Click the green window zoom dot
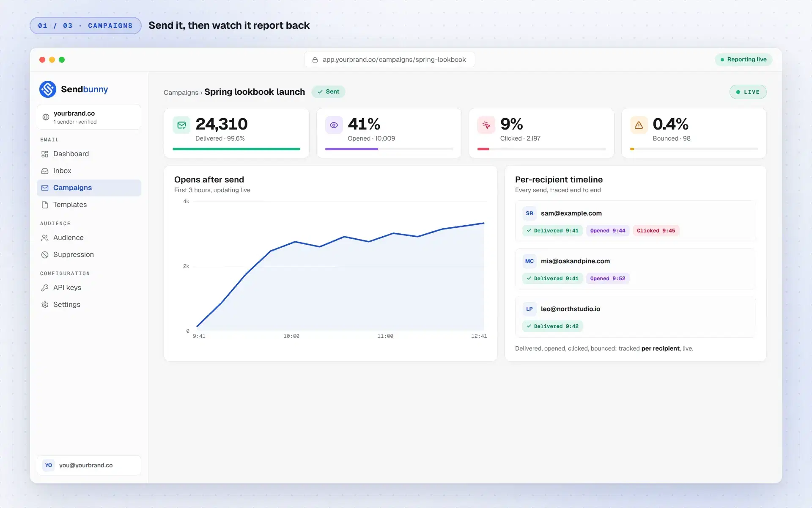Viewport: 812px width, 508px height. pos(62,60)
